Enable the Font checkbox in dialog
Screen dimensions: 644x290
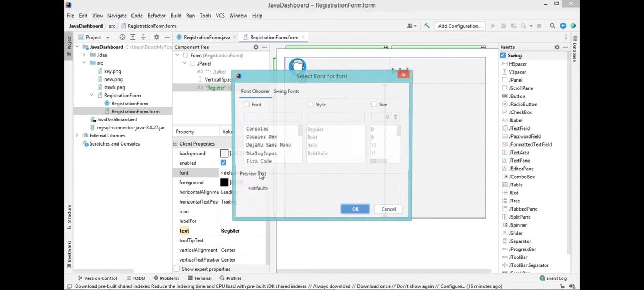click(246, 105)
